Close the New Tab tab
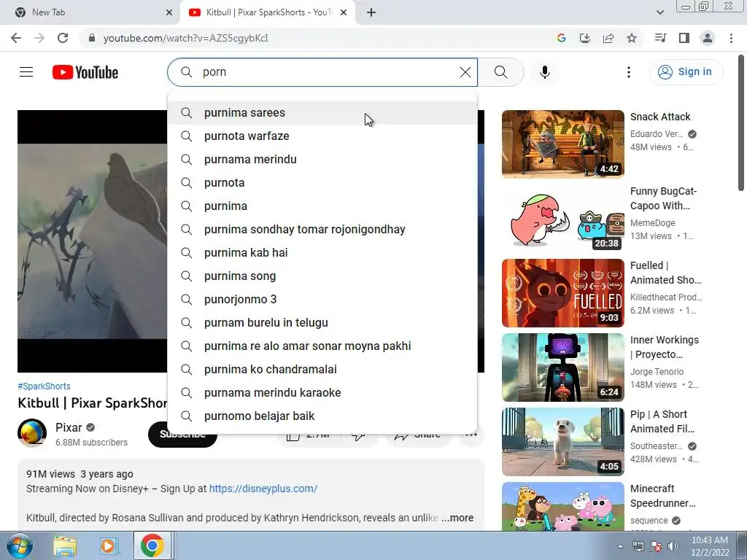The height and width of the screenshot is (560, 747). [x=169, y=12]
